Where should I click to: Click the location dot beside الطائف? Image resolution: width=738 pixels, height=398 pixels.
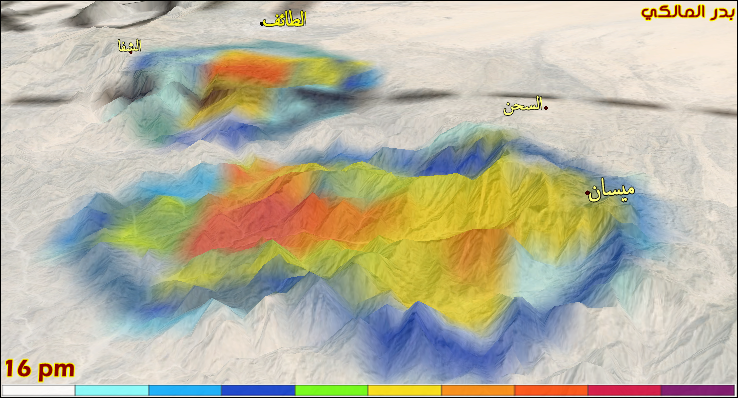[262, 23]
